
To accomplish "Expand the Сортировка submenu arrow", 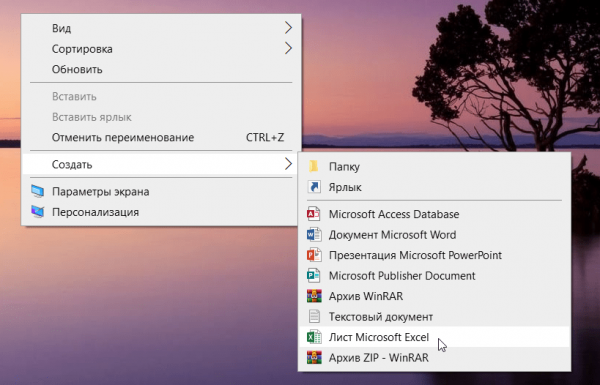I will 288,48.
